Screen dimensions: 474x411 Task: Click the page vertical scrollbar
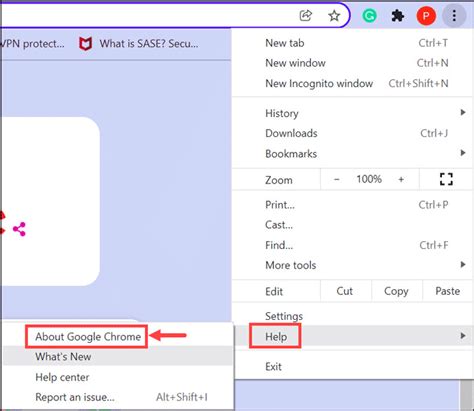point(467,395)
